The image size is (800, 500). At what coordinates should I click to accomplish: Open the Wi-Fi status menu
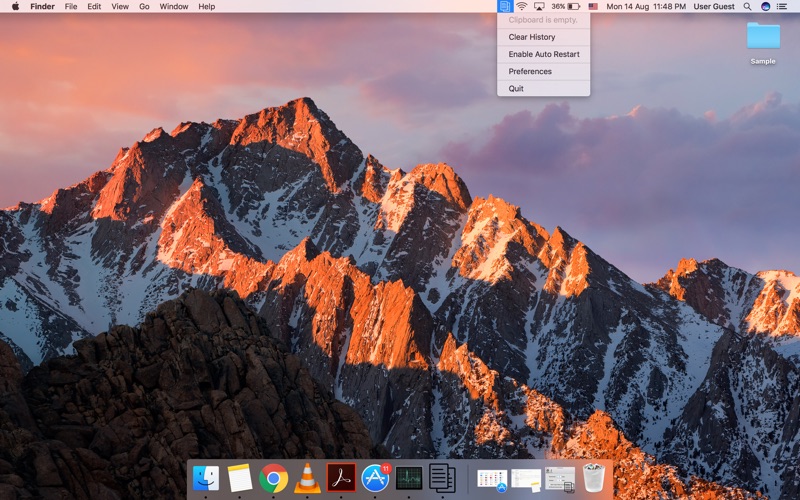tap(521, 6)
